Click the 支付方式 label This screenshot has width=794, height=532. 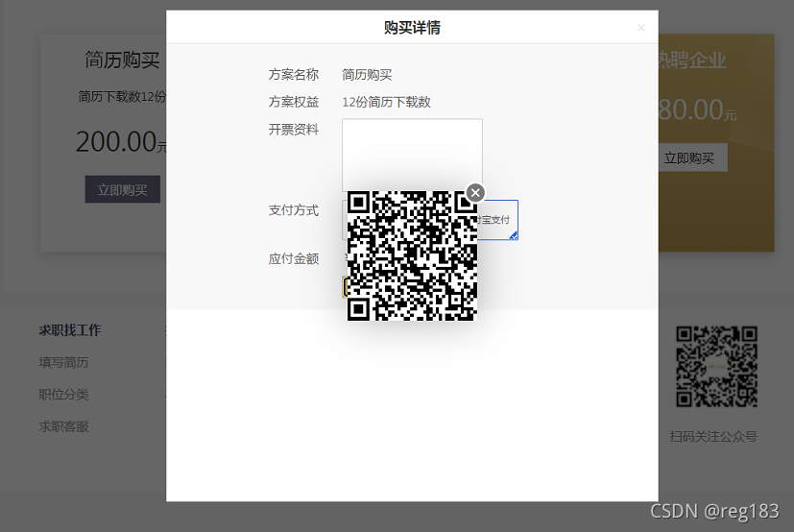coord(294,209)
